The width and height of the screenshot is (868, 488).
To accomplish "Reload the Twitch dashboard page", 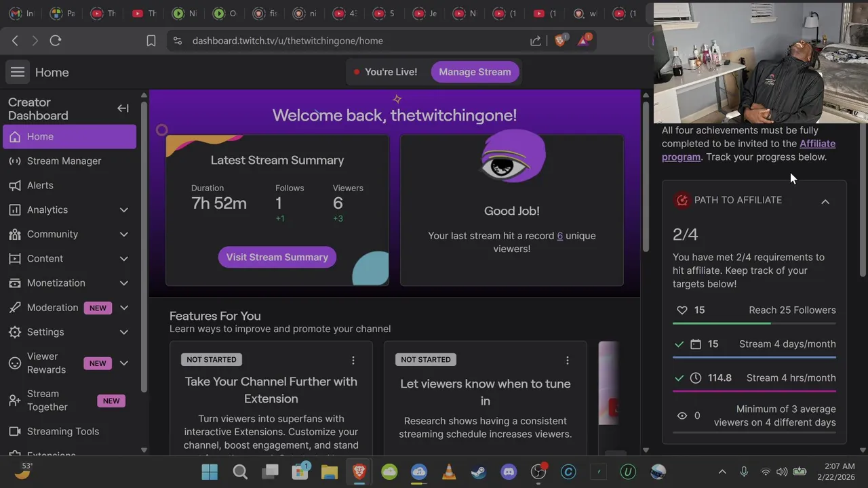I will pyautogui.click(x=56, y=41).
